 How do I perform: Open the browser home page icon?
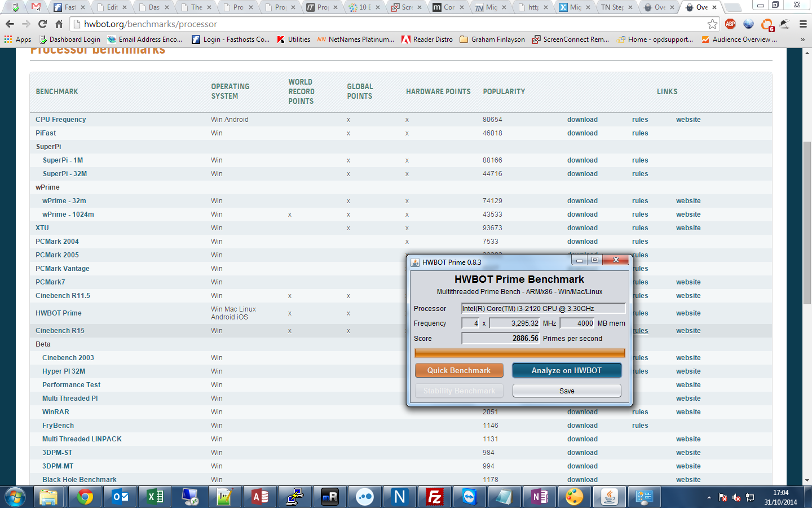click(59, 24)
